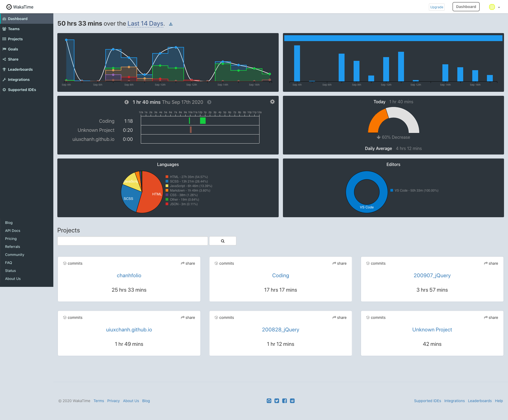Open the user avatar dropdown menu
Screen dimensions: 508x420
coord(494,7)
